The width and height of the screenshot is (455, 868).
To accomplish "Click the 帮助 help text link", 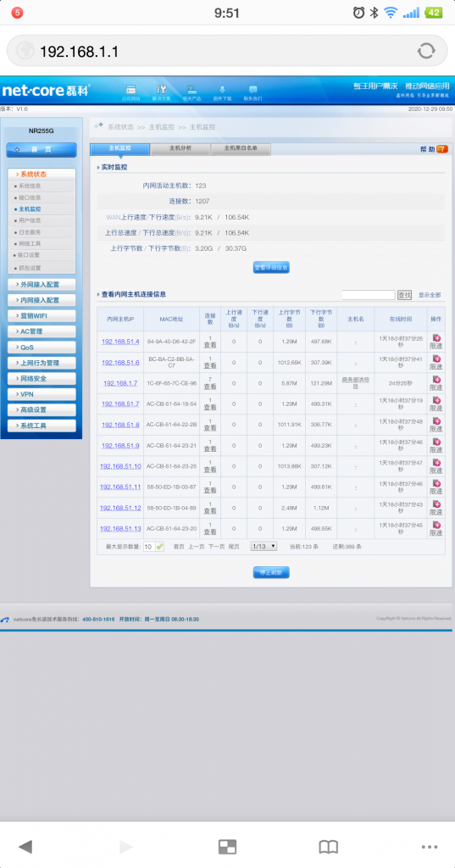I will pyautogui.click(x=427, y=149).
